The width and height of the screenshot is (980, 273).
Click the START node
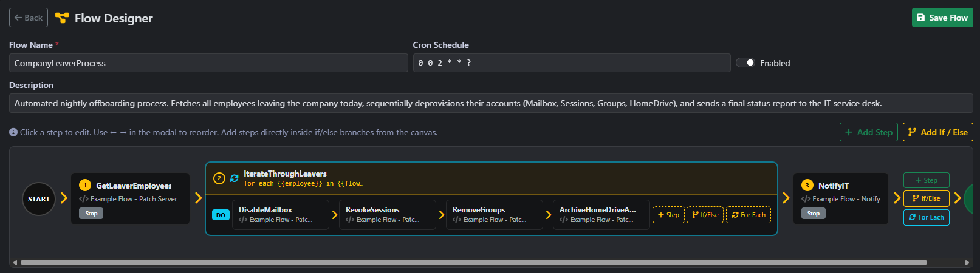tap(39, 199)
